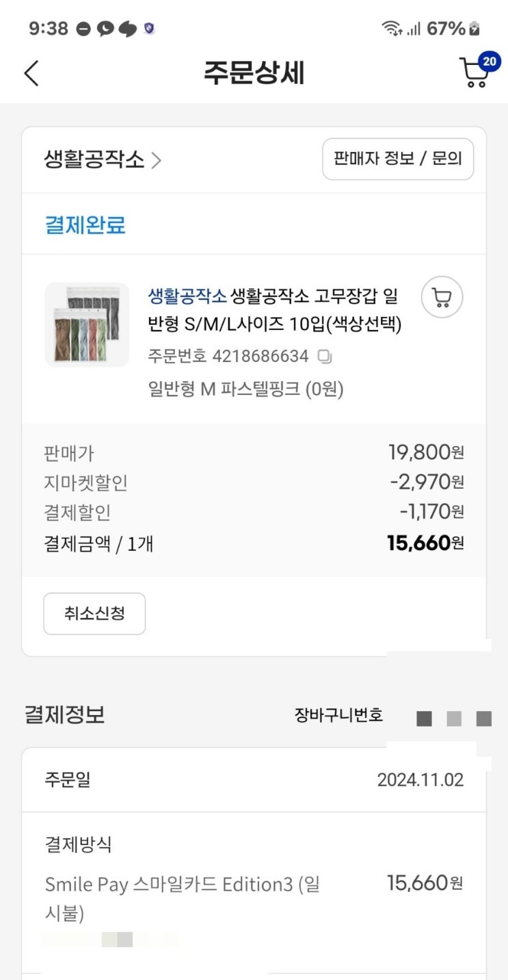Open the Wi-Fi status icon
The width and height of the screenshot is (508, 980).
click(x=392, y=29)
